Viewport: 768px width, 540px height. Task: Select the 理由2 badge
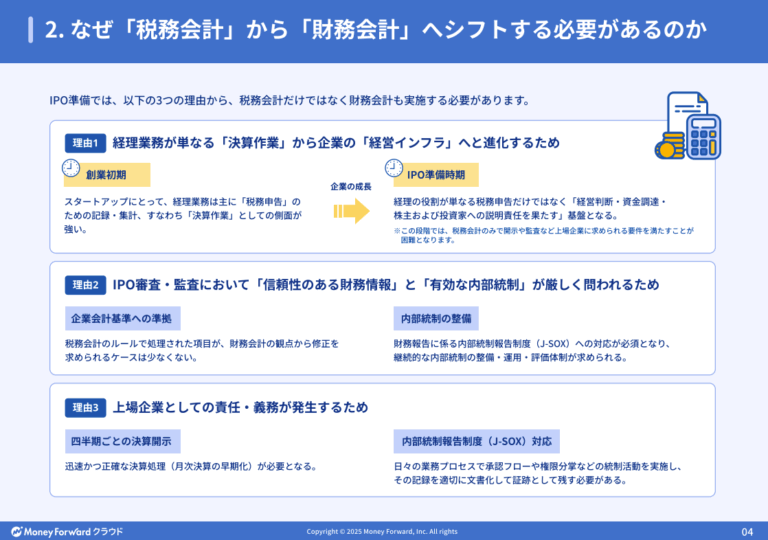click(x=85, y=285)
